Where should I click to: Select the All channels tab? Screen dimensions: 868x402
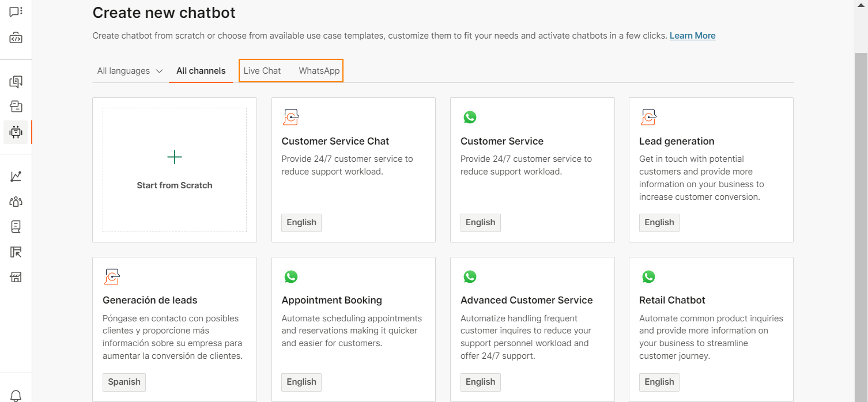pos(201,71)
